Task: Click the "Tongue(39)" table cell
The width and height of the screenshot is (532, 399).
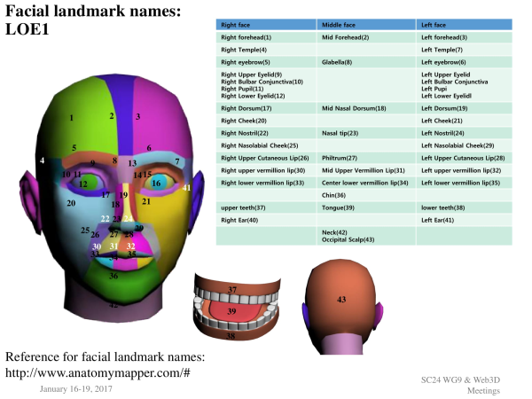Action: (x=337, y=207)
